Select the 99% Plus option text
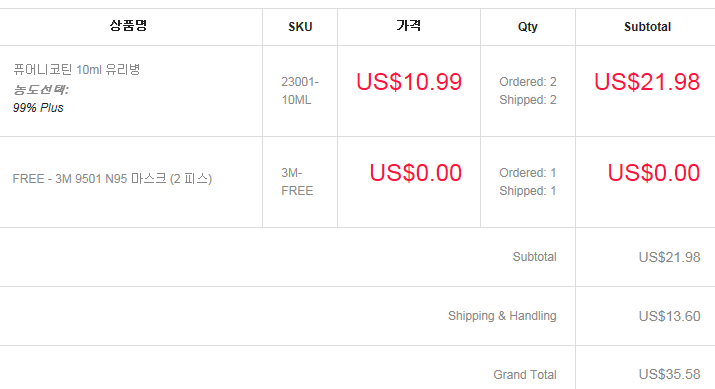715x389 pixels. 38,108
